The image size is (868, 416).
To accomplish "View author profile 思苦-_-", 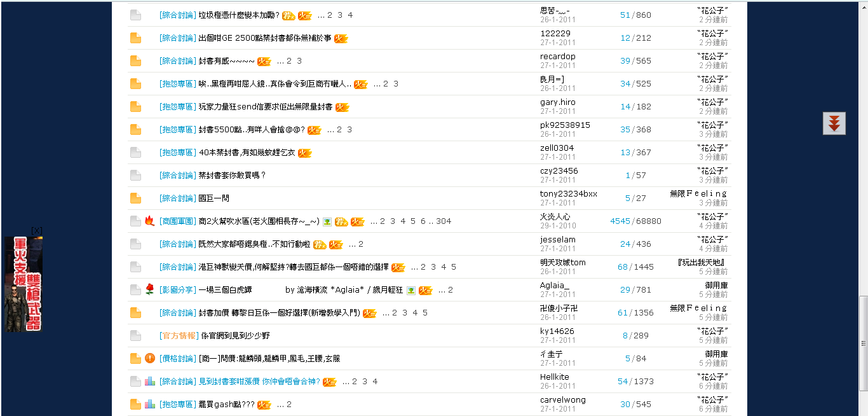I will 555,11.
